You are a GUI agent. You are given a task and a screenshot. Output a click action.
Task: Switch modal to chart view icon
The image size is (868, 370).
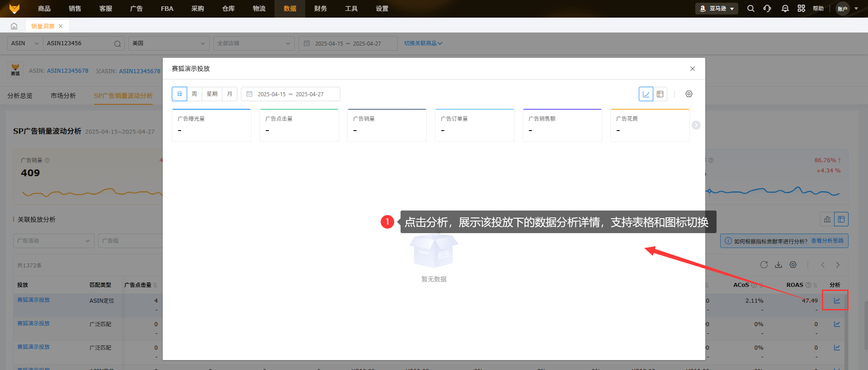(646, 94)
